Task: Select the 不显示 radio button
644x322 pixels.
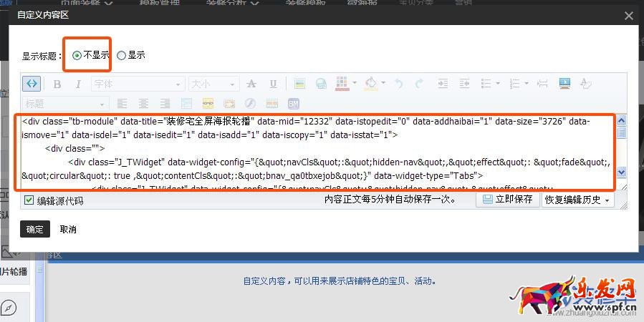Action: pos(77,55)
